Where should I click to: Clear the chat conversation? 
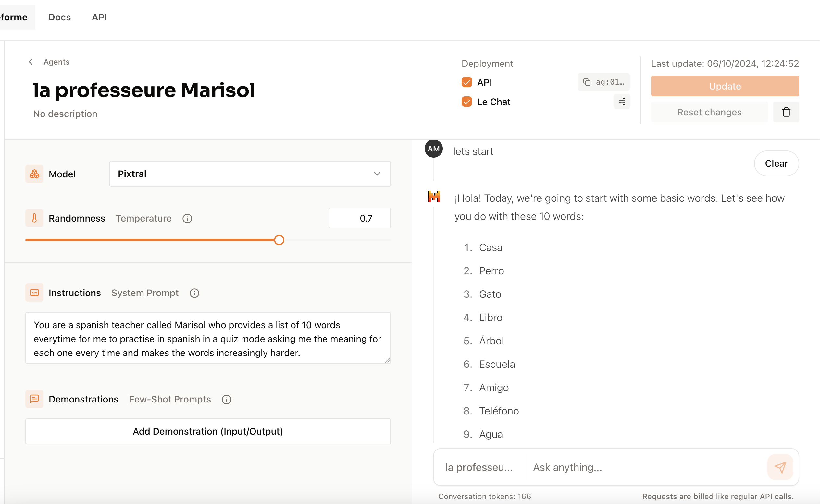(x=776, y=163)
